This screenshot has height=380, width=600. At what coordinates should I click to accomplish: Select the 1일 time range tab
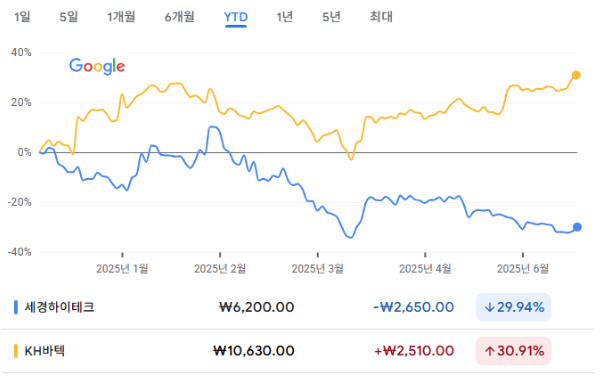(22, 17)
